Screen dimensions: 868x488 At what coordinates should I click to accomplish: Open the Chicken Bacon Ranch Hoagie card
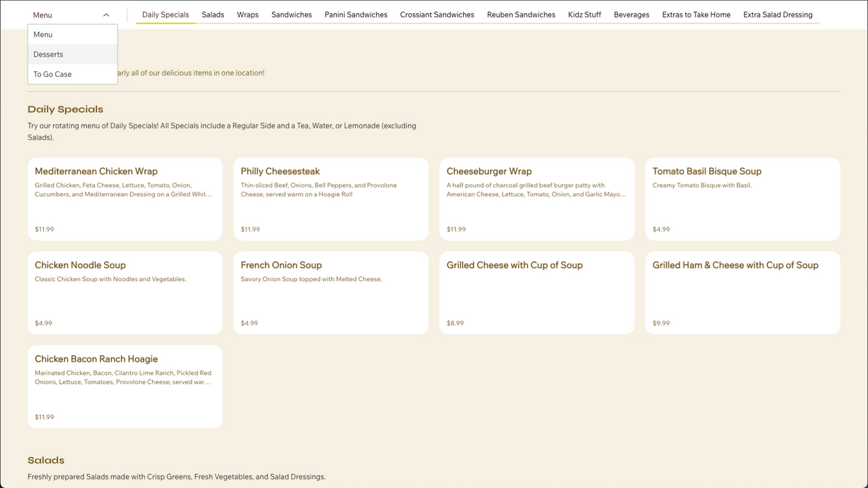(125, 387)
